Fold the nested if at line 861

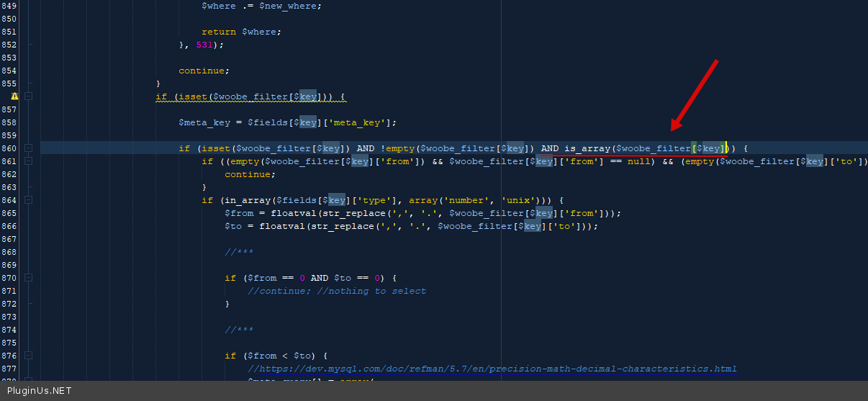pos(28,161)
